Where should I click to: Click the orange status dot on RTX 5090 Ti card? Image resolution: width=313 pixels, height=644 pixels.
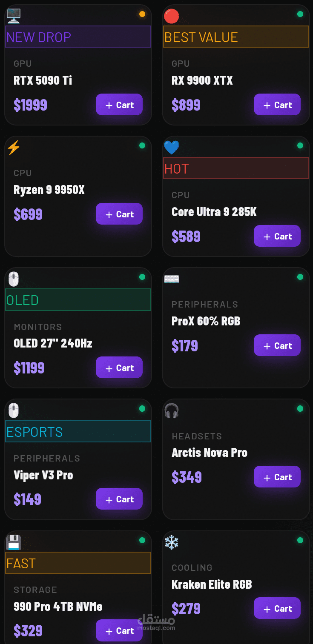click(142, 14)
